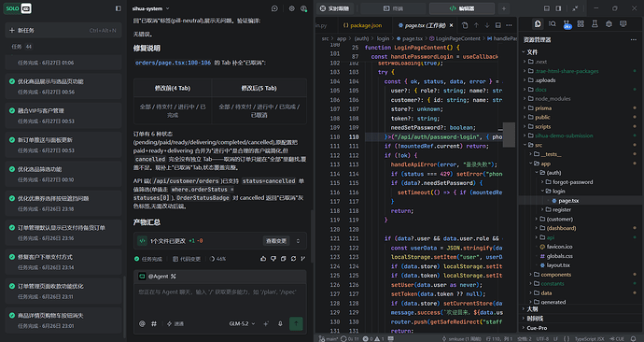Open the Testing flask icon
Screen dimensions: 644x342
point(595,24)
